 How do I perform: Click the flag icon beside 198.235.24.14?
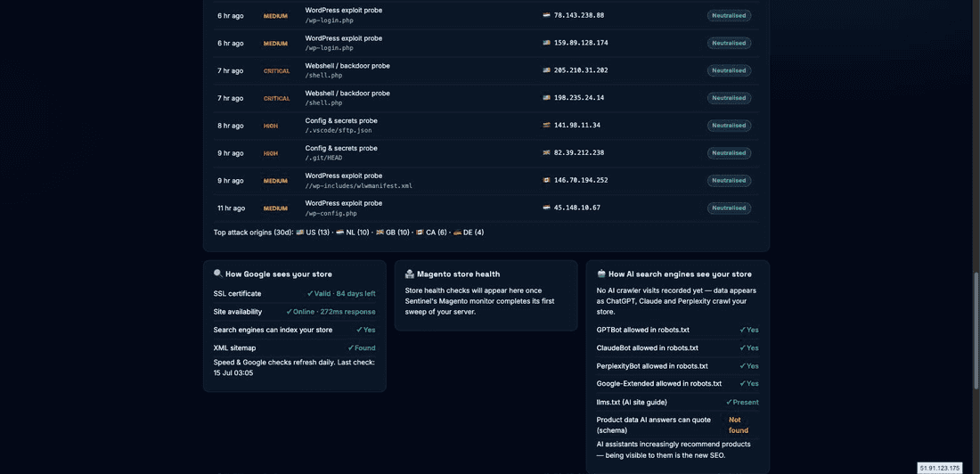(546, 97)
